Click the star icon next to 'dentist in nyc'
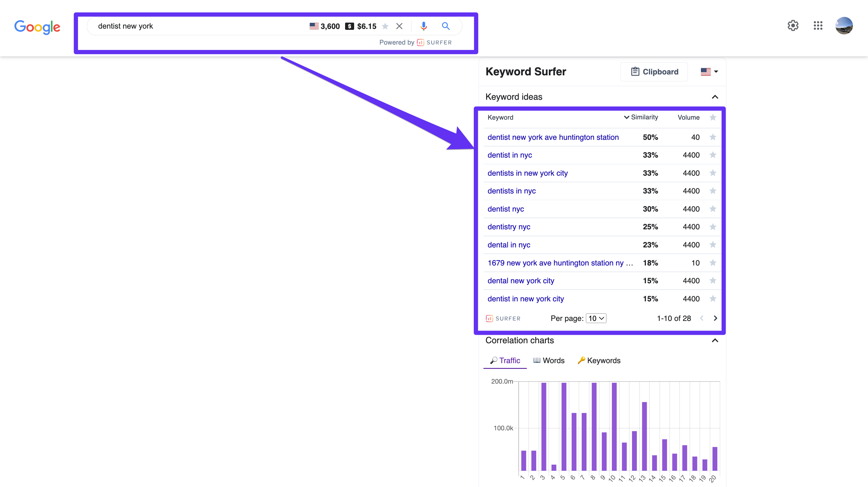Screen dimensions: 868x487 pos(714,155)
